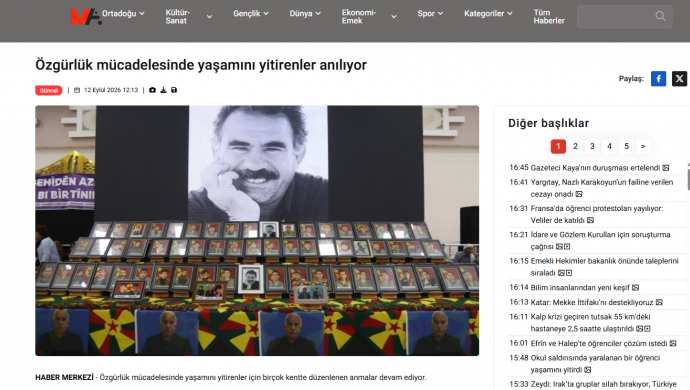This screenshot has height=390, width=690.
Task: Open 'Katar: Mekke İttifakı'nı destekliyoruz' story
Action: [592, 302]
